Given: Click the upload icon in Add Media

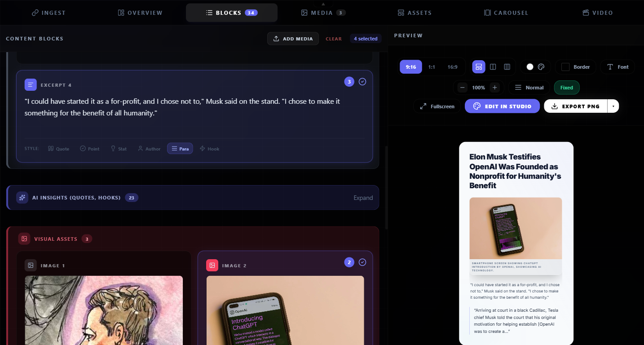Looking at the screenshot, I should [276, 39].
